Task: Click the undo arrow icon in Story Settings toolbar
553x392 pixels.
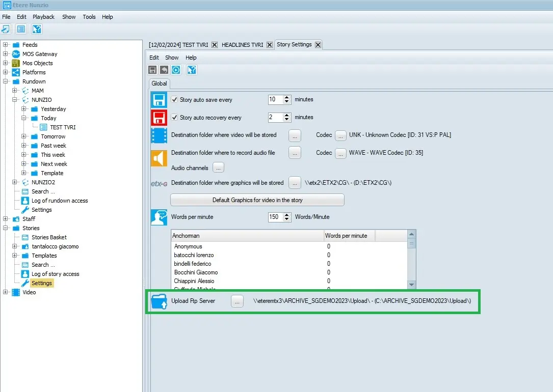Action: pyautogui.click(x=164, y=70)
